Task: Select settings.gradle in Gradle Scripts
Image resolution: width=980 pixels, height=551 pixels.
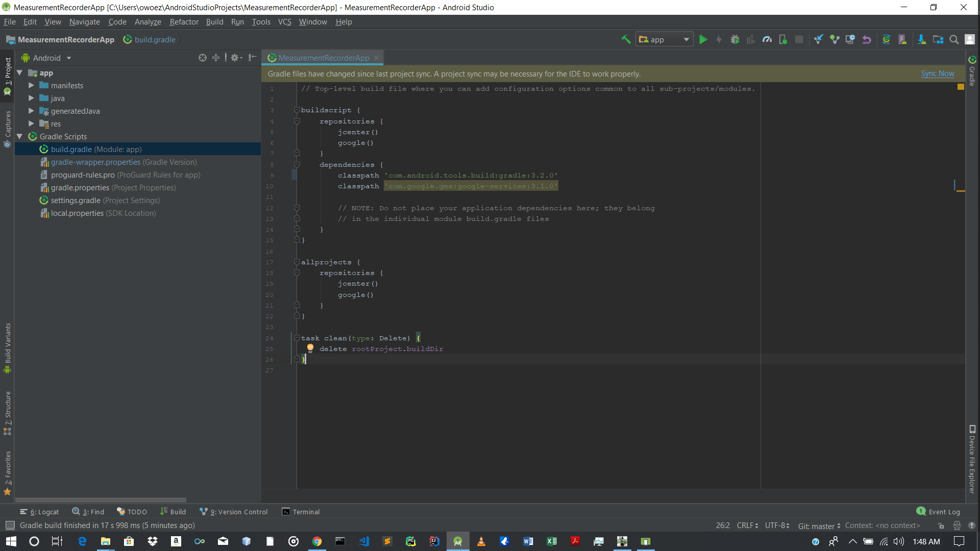Action: coord(75,200)
